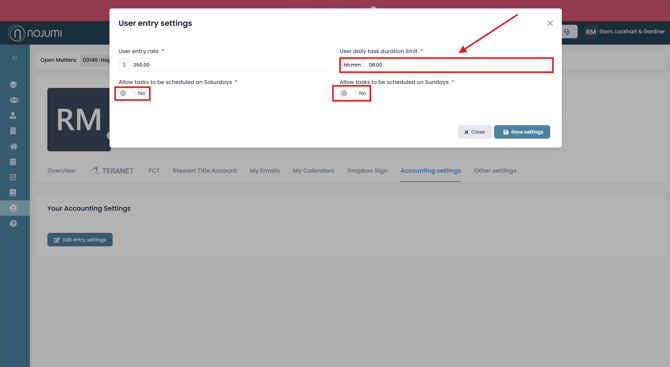Screen dimensions: 670x367
Task: Click the large RM profile picture
Action: 79,120
